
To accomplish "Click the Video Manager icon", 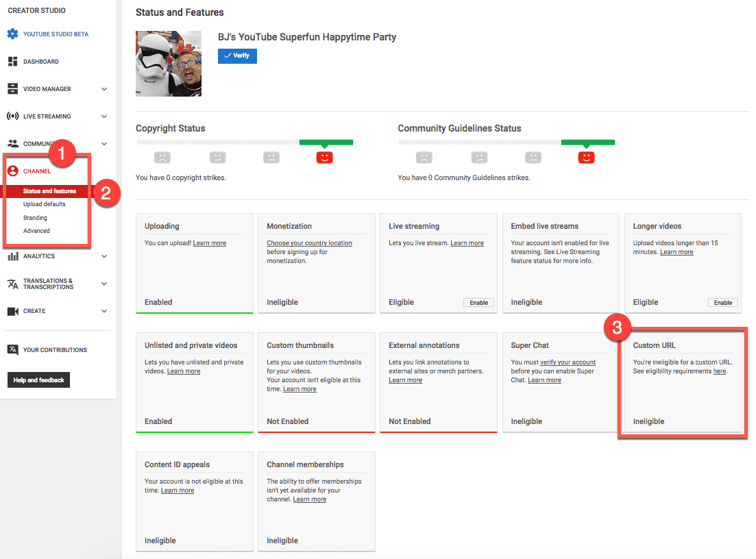I will click(x=11, y=88).
